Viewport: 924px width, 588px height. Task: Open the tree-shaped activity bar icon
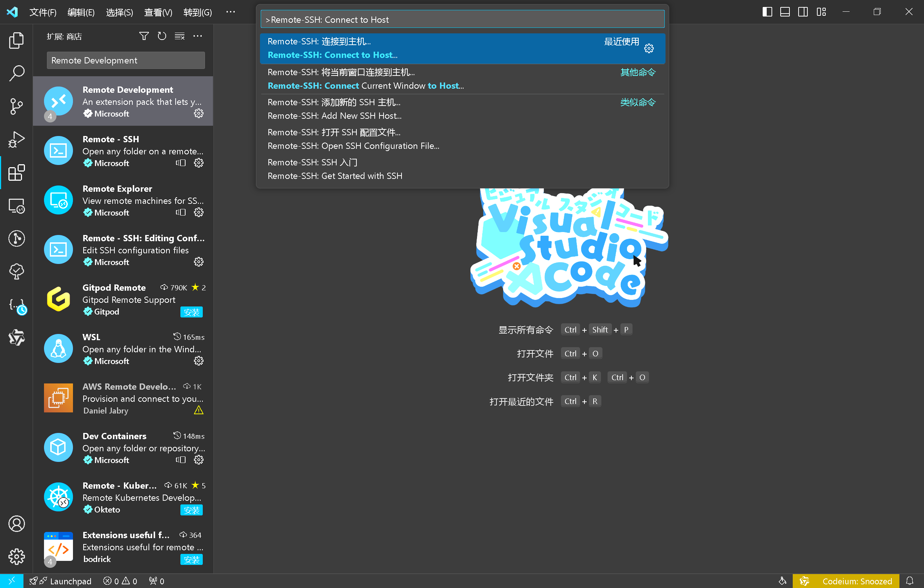point(16,272)
